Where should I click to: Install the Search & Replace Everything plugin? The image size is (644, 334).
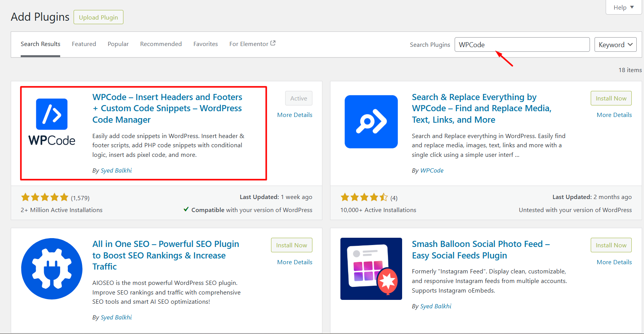[x=611, y=98]
